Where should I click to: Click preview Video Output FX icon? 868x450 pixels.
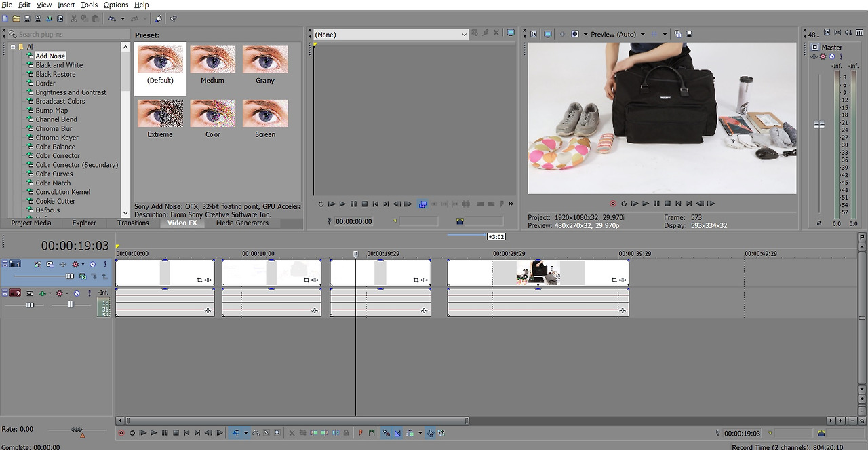(x=562, y=34)
